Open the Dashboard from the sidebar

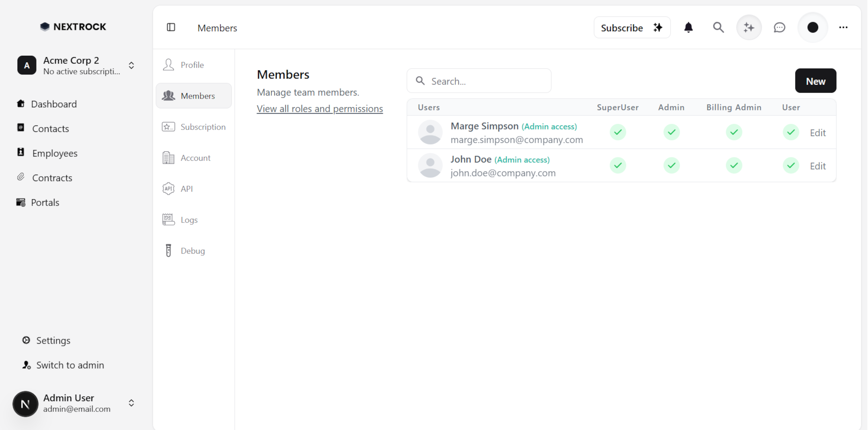pos(54,104)
